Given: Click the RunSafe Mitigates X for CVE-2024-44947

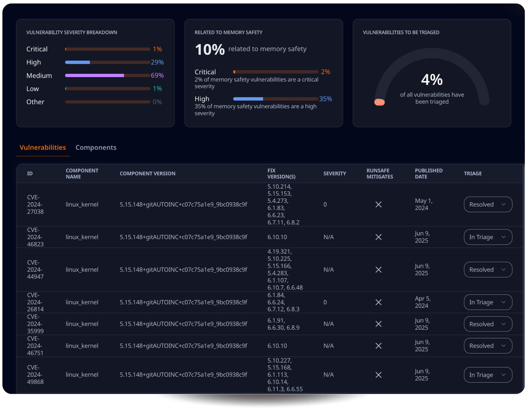Looking at the screenshot, I should (378, 269).
